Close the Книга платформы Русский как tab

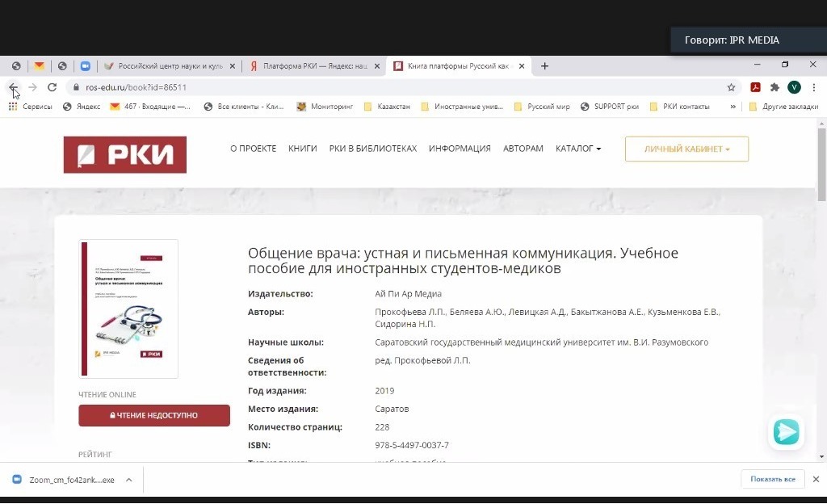click(x=522, y=66)
